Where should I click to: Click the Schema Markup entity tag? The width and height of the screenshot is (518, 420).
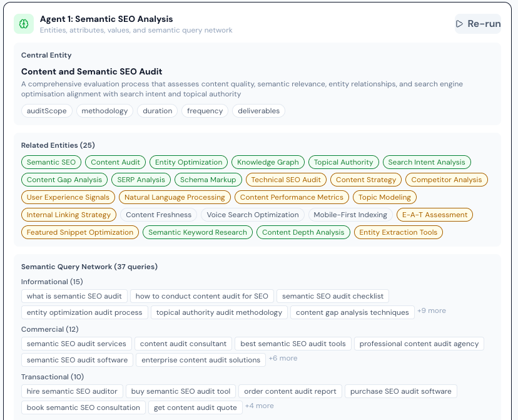[x=208, y=180]
